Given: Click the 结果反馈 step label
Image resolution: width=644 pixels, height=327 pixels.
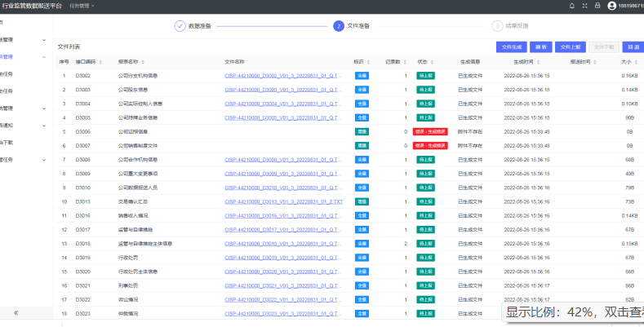Looking at the screenshot, I should click(x=517, y=26).
